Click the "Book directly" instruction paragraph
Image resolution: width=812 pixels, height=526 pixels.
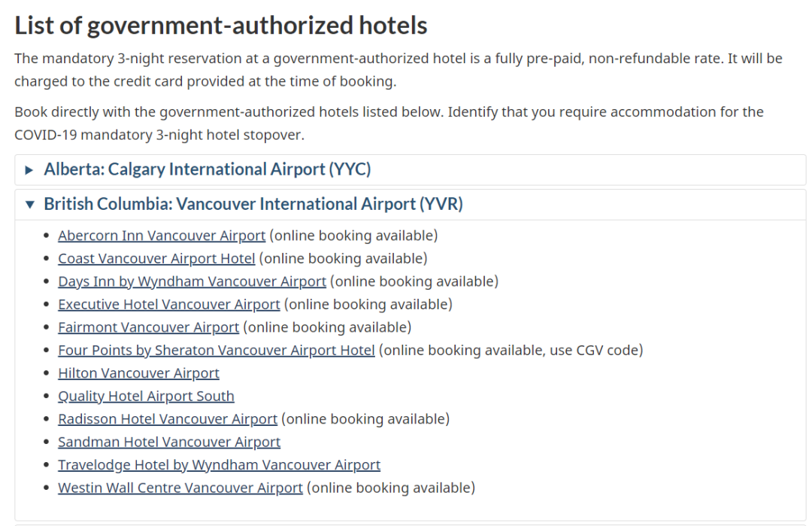pos(389,123)
